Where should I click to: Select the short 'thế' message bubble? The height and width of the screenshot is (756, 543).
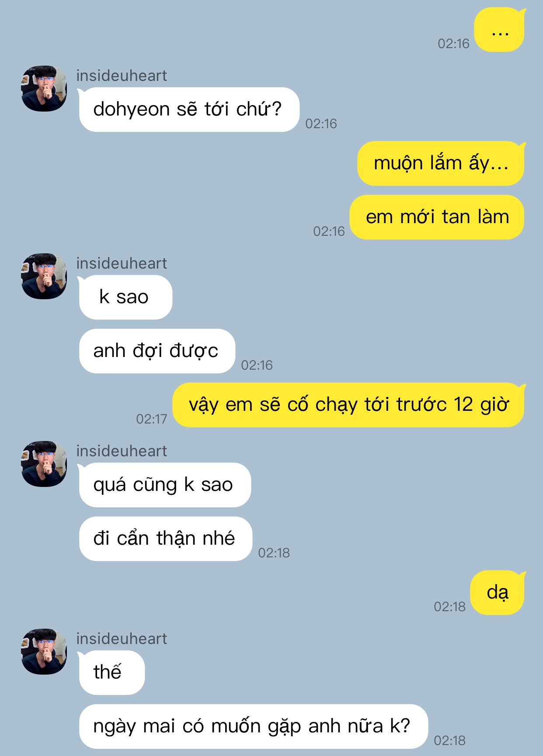[x=111, y=672]
